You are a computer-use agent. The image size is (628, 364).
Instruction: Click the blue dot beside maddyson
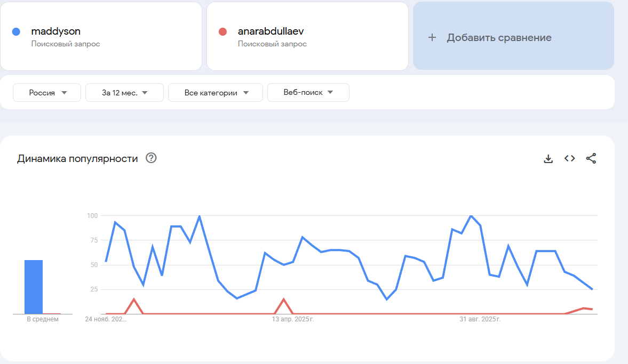pyautogui.click(x=16, y=31)
